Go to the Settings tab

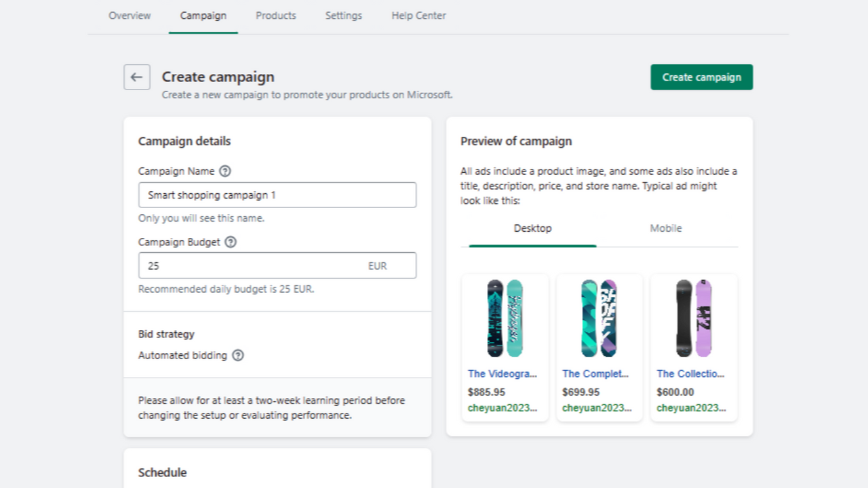pyautogui.click(x=343, y=15)
